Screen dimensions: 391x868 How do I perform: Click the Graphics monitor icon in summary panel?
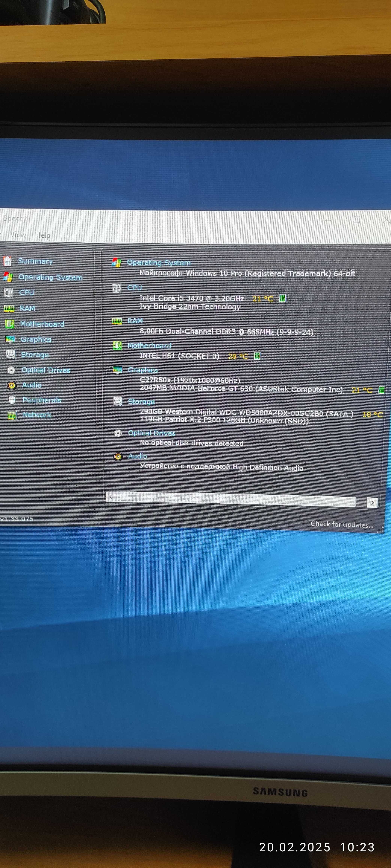117,370
